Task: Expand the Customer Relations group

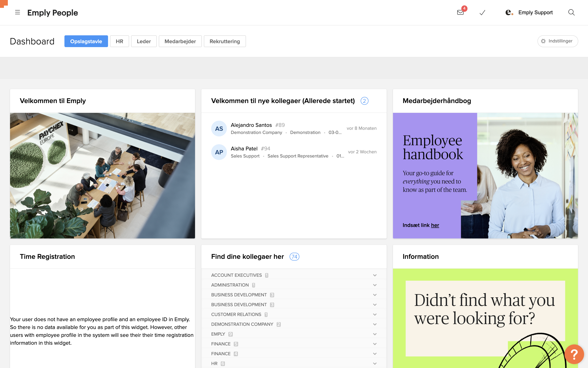Action: point(375,315)
